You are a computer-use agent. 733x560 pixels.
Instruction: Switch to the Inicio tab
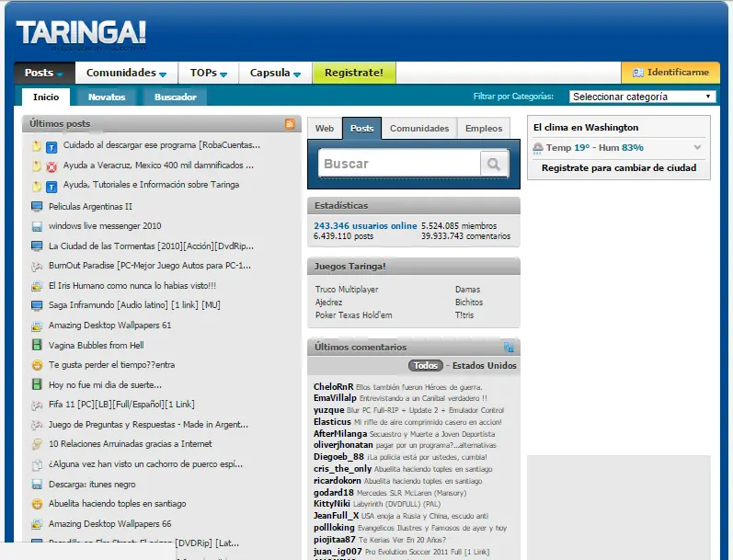(x=46, y=97)
